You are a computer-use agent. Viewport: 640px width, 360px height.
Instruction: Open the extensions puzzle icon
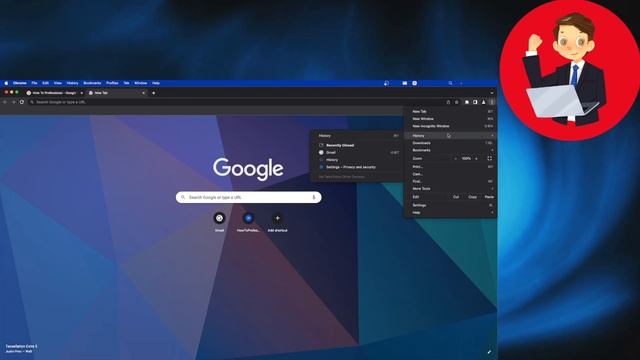(467, 102)
